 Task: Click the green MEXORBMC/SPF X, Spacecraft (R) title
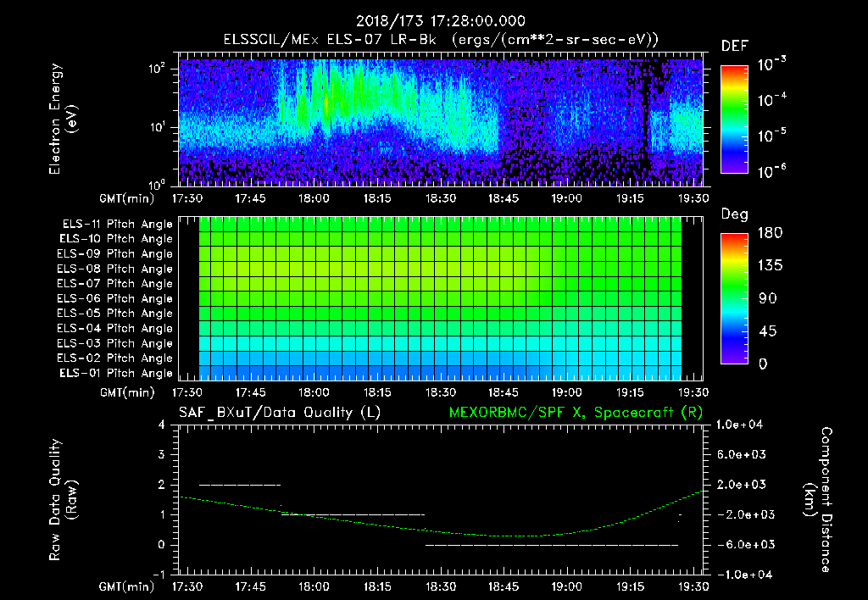(x=576, y=413)
